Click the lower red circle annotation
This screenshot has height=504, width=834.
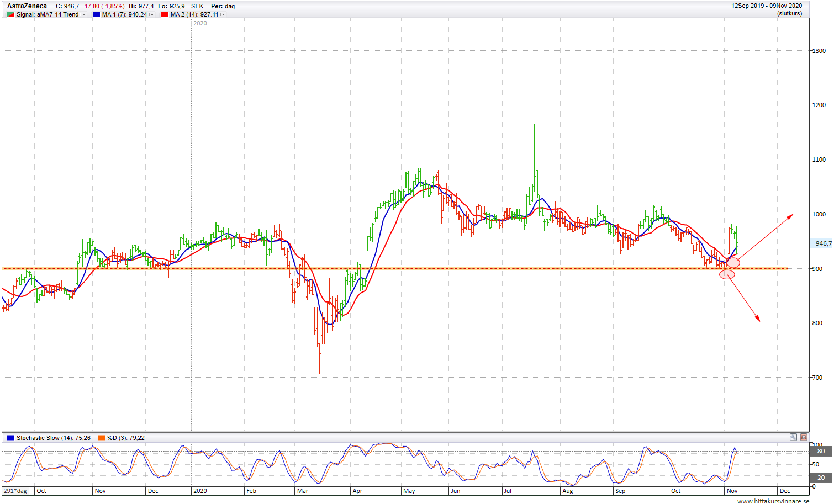click(727, 275)
